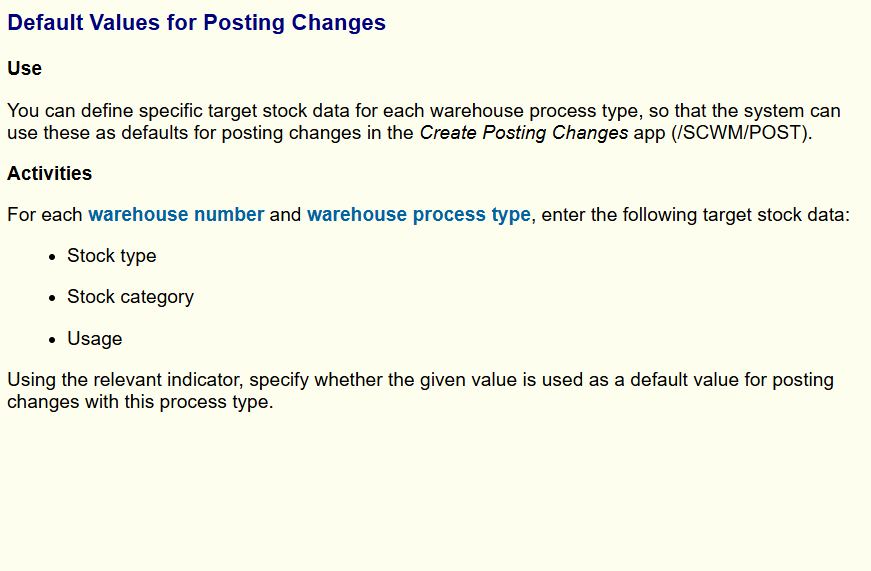The height and width of the screenshot is (571, 871).
Task: Click the italic Create Posting Changes text
Action: (524, 133)
